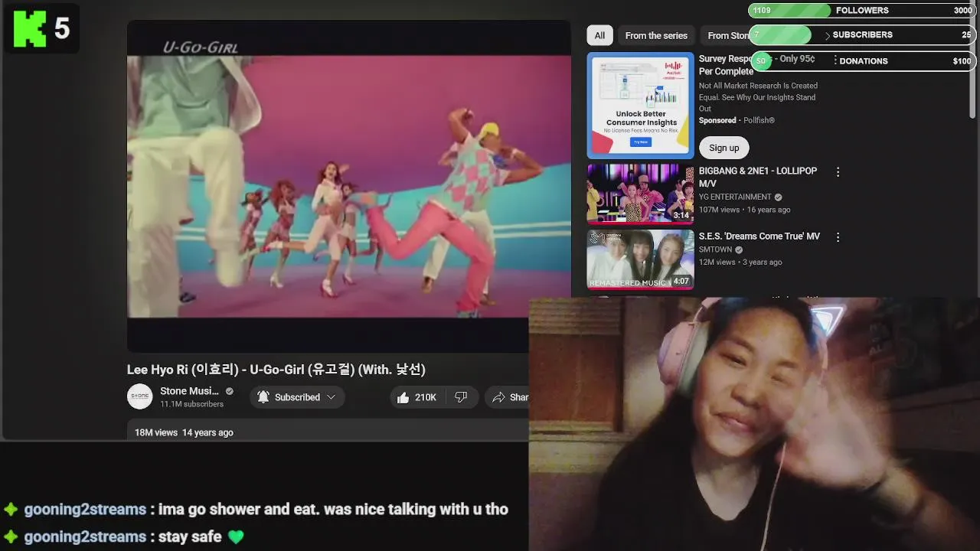Expand the Subscribed dropdown chevron
Screen dimensions: 980x551
click(331, 397)
